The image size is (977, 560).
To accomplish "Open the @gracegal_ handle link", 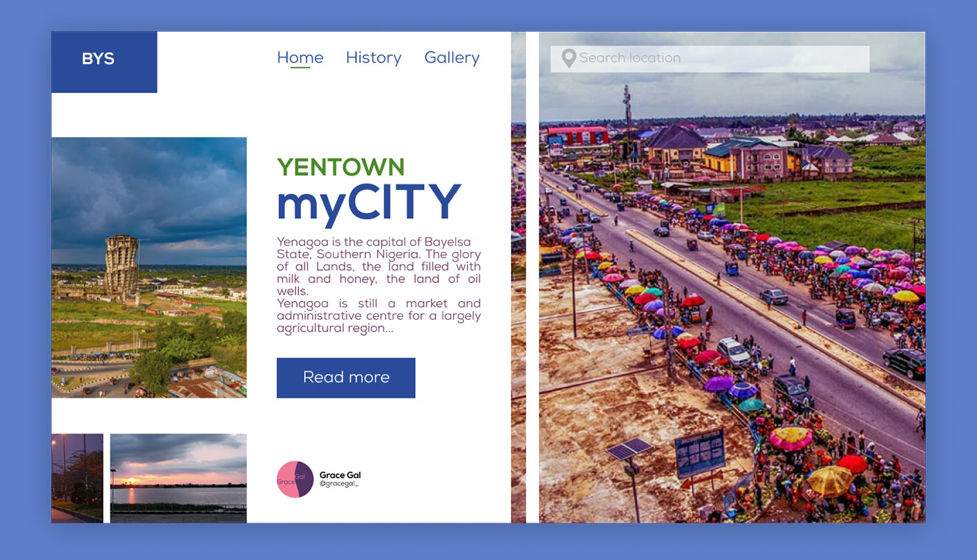I will 338,484.
